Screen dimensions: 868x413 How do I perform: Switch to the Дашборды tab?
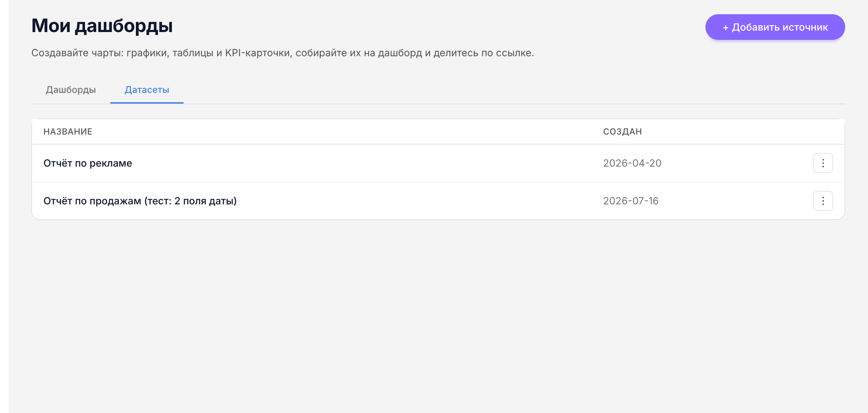[71, 90]
